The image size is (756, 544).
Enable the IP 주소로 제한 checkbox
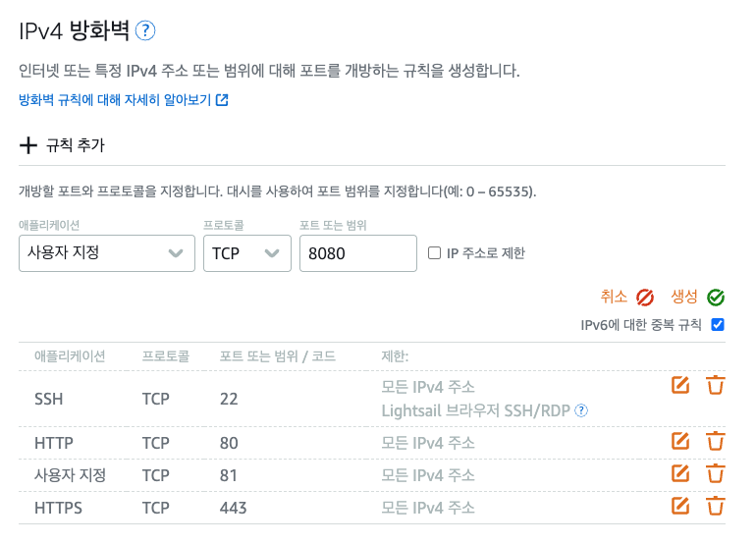coord(434,252)
